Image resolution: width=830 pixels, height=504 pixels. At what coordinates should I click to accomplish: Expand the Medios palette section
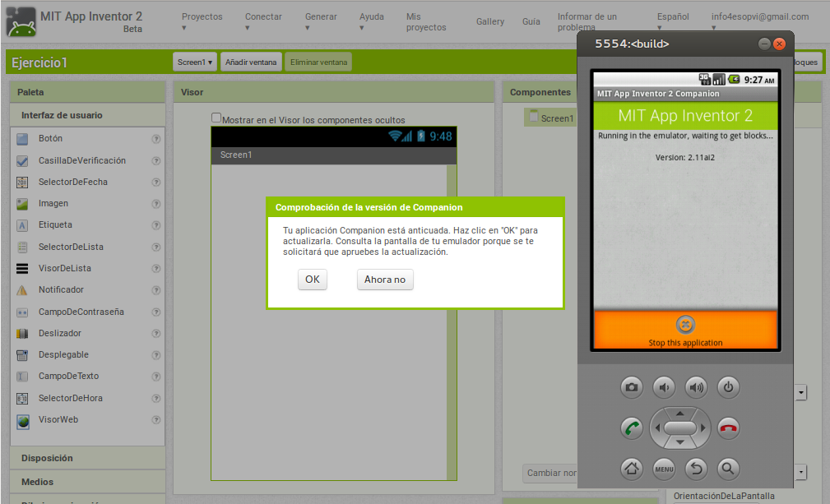tap(87, 482)
